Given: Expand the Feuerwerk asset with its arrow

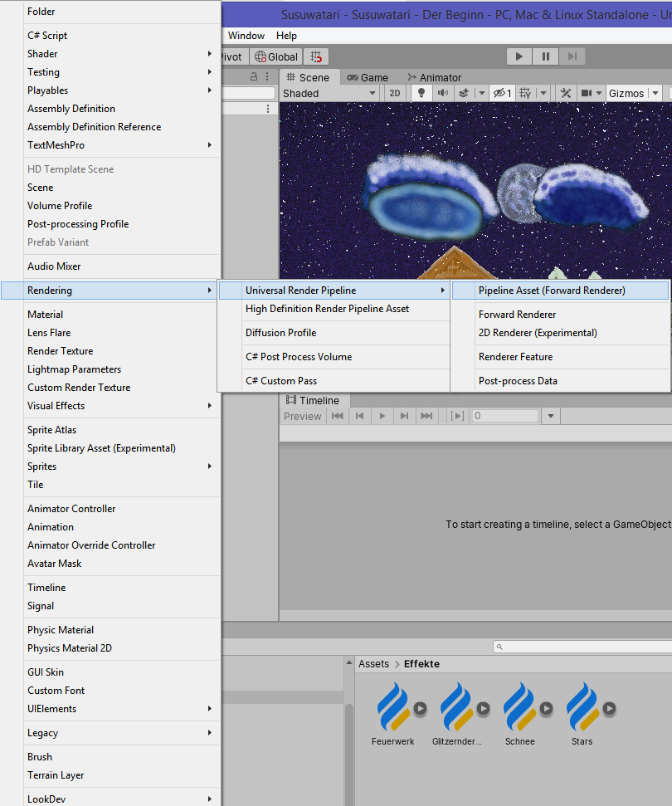Looking at the screenshot, I should tap(420, 709).
